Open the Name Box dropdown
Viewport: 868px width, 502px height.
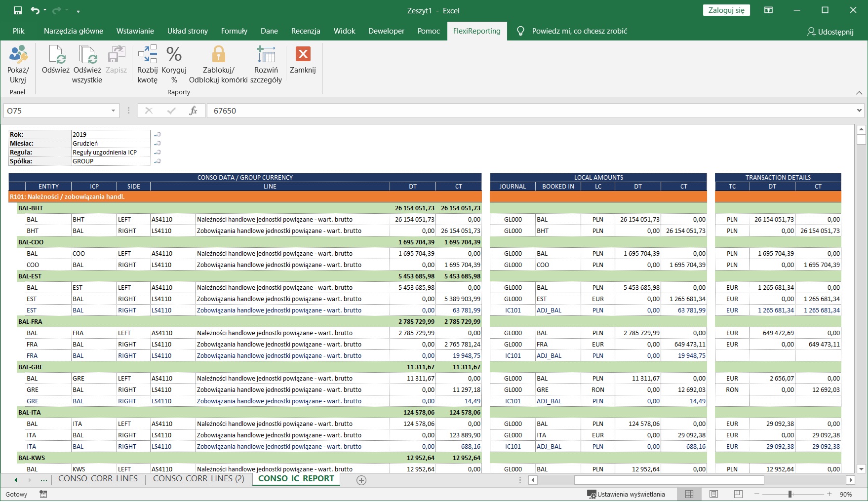coord(113,111)
